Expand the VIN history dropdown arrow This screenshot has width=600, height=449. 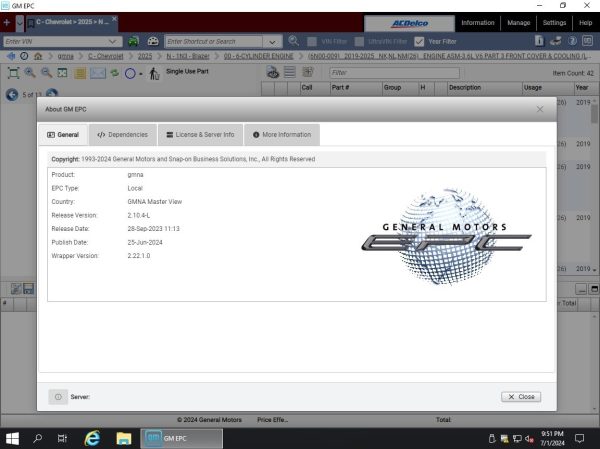[112, 41]
